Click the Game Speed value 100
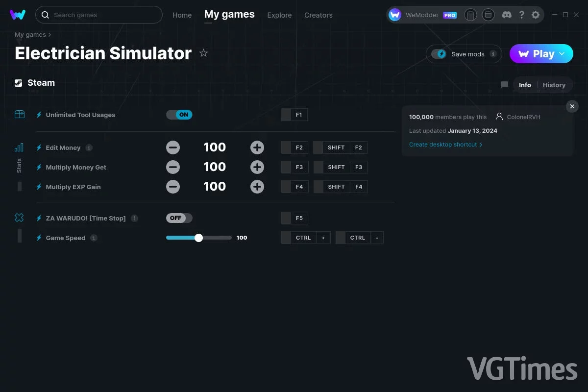Viewport: 588px width, 392px height. point(242,238)
